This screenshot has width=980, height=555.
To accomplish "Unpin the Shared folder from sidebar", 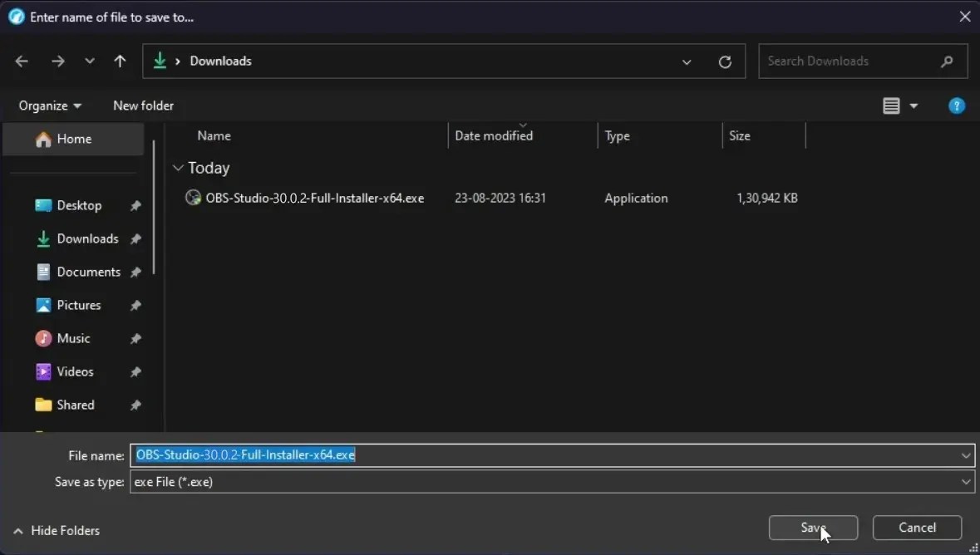I will click(135, 405).
